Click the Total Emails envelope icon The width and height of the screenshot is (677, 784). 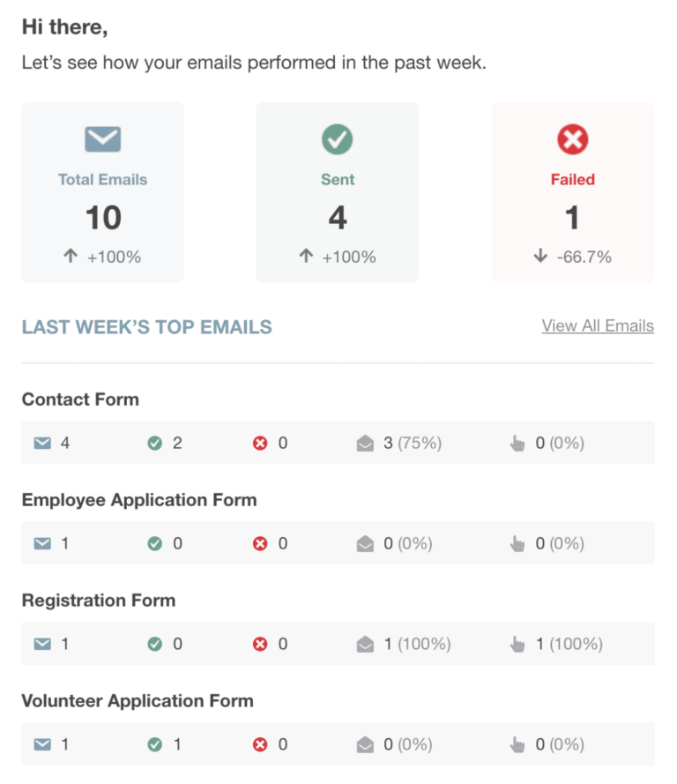click(102, 138)
